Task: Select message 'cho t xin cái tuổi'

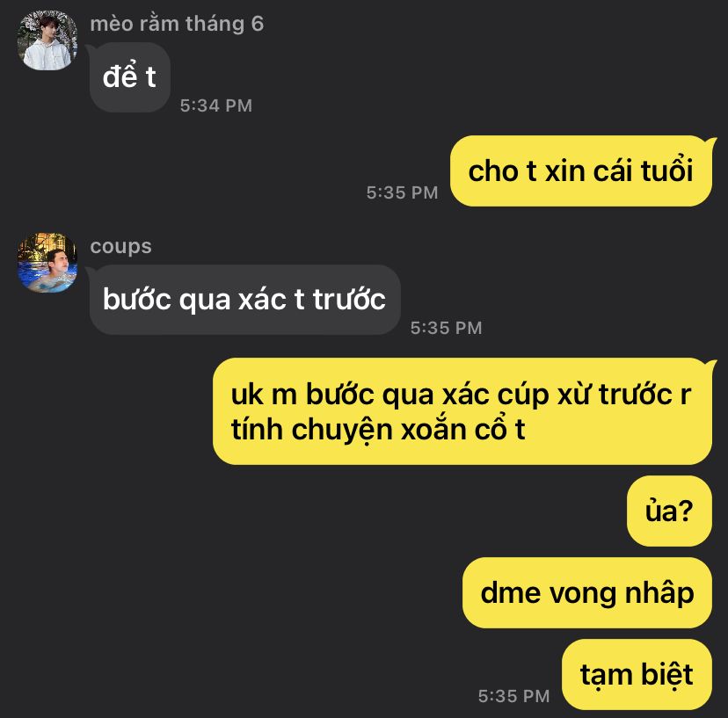Action: 581,170
